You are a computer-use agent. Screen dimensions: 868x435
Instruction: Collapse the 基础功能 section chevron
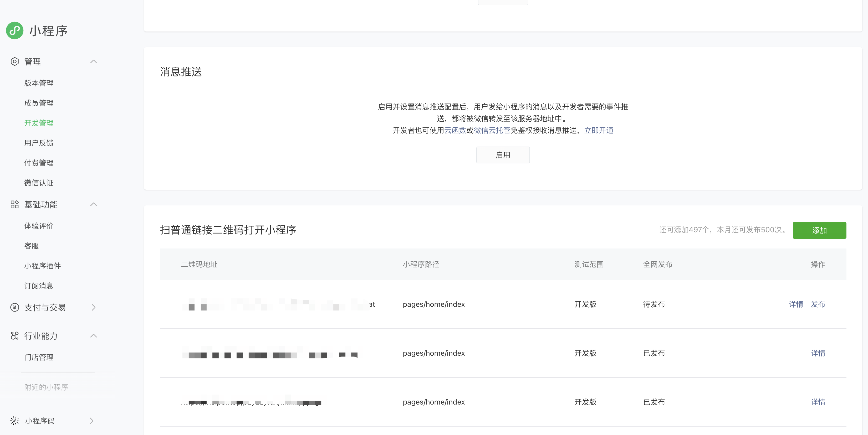[x=94, y=204]
